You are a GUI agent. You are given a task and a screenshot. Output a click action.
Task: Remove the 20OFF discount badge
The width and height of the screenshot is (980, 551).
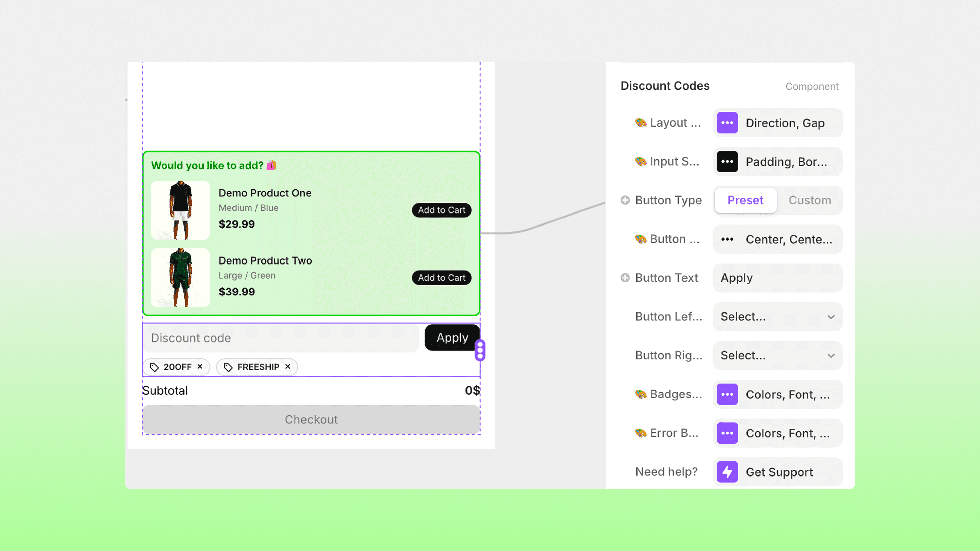pyautogui.click(x=200, y=367)
